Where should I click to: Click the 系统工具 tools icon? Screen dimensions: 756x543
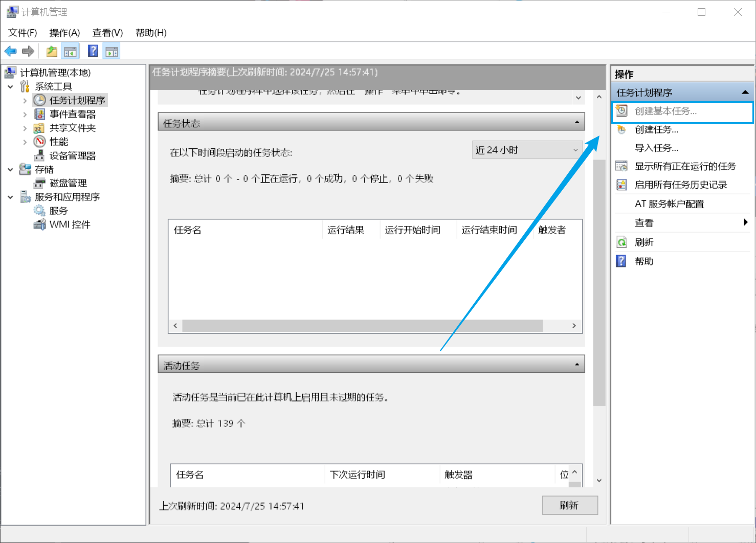click(x=25, y=86)
